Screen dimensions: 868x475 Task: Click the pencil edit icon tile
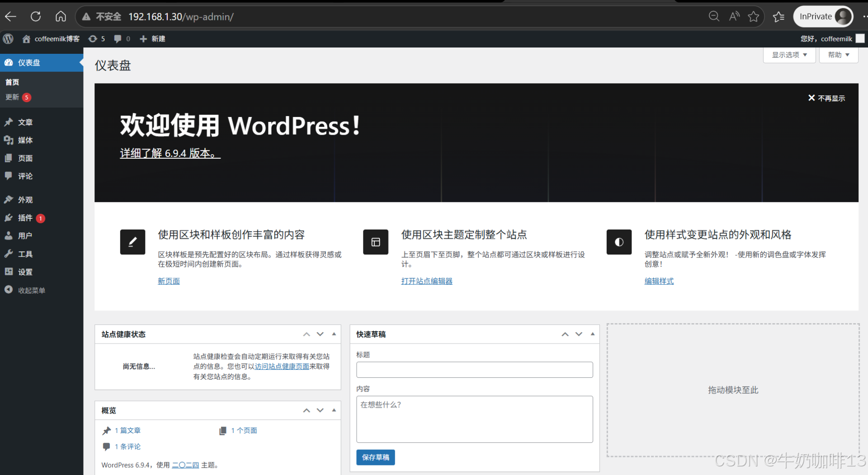click(132, 242)
